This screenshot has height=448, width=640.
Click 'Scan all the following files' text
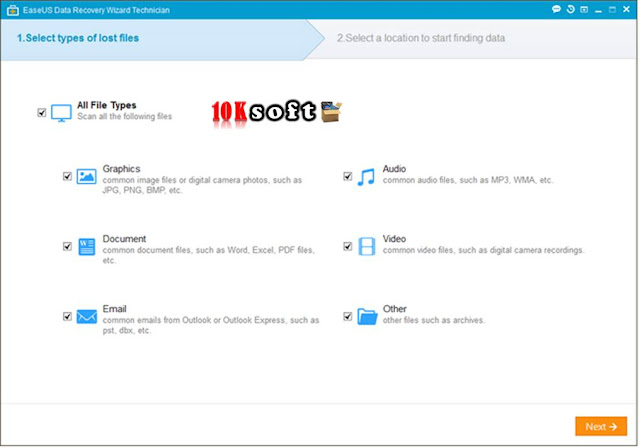click(124, 116)
